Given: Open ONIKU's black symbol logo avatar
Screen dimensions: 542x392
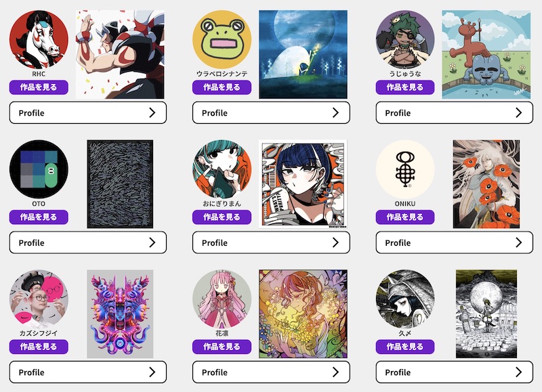Looking at the screenshot, I should [405, 169].
